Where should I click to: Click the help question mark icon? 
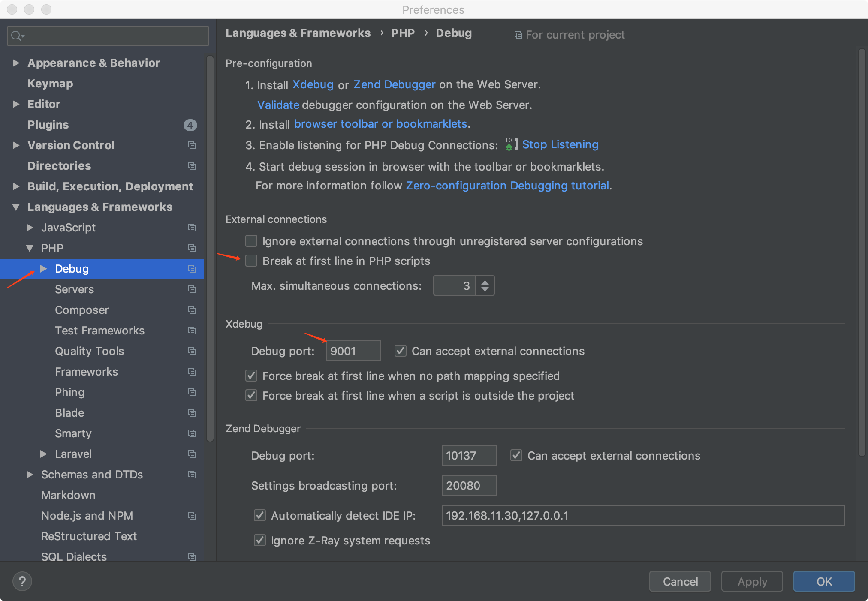[x=22, y=581]
